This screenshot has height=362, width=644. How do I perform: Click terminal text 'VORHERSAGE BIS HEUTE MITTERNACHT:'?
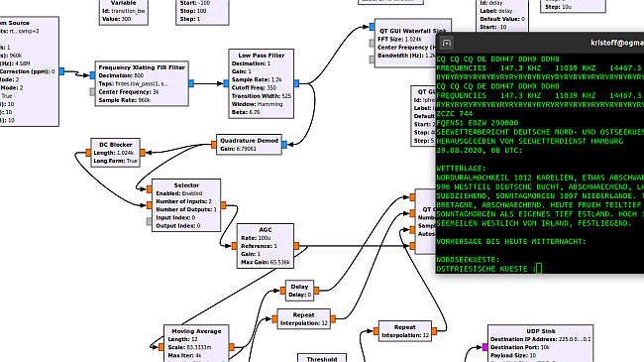point(511,241)
